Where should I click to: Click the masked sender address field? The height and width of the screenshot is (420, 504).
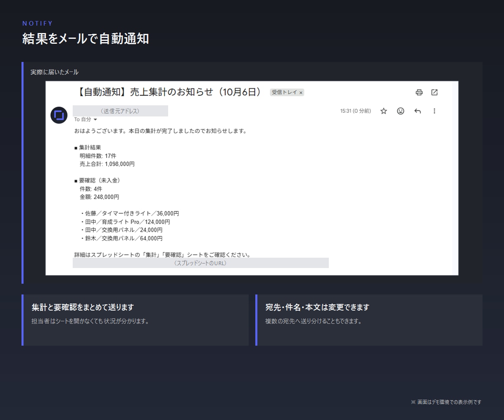[120, 111]
